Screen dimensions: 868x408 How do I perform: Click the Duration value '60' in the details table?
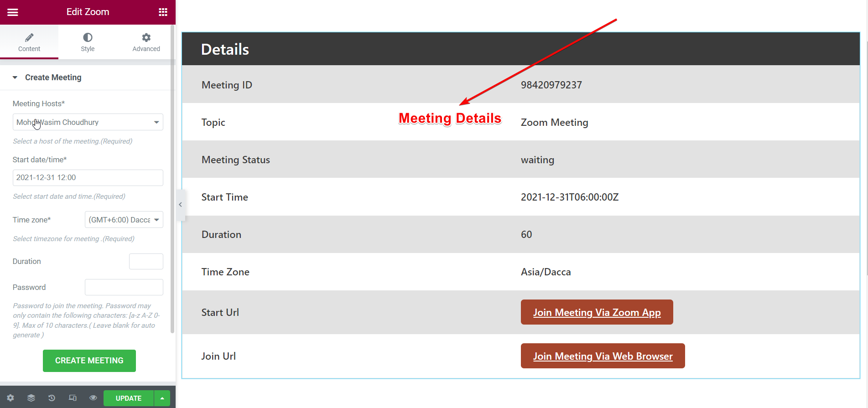[526, 235]
